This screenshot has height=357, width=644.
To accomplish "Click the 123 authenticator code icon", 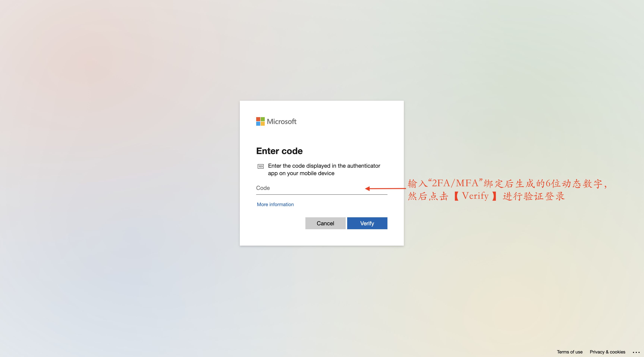I will click(260, 166).
